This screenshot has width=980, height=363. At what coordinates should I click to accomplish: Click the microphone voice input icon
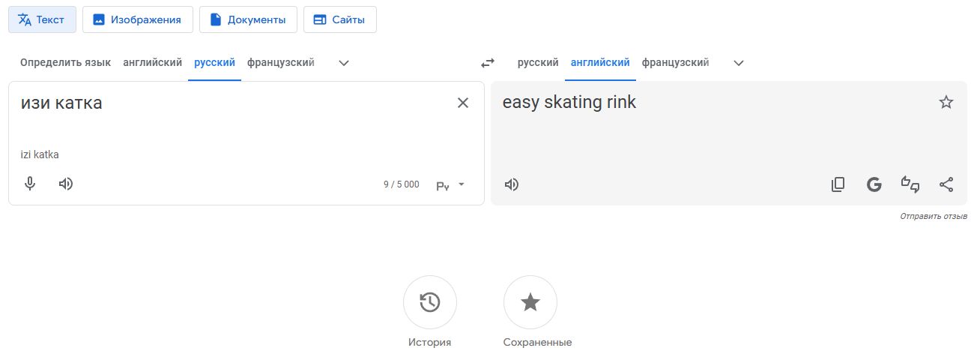click(30, 184)
